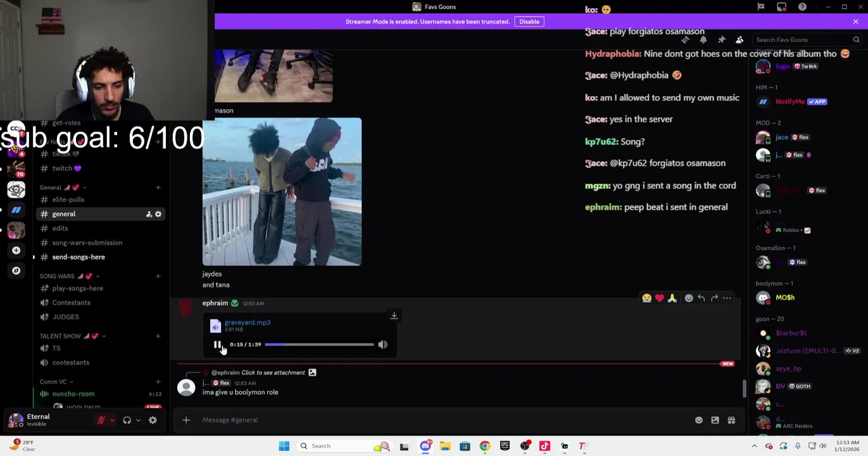The width and height of the screenshot is (868, 456).
Task: Seek along the graveyard.mp3 progress bar
Action: (x=319, y=345)
